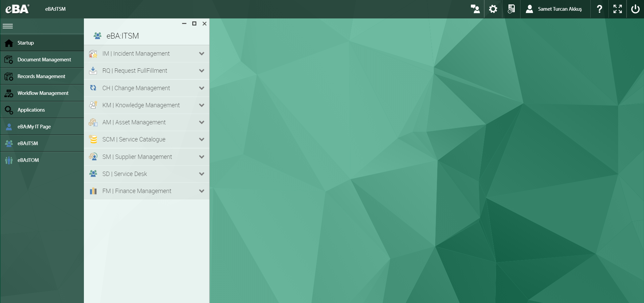Click the Document Management icon

[x=9, y=60]
